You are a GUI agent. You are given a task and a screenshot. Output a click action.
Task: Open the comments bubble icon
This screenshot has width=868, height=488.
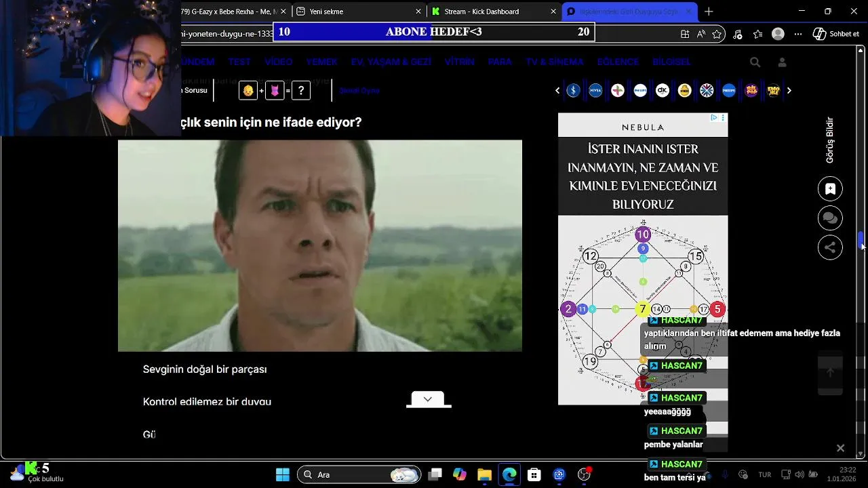(x=830, y=218)
